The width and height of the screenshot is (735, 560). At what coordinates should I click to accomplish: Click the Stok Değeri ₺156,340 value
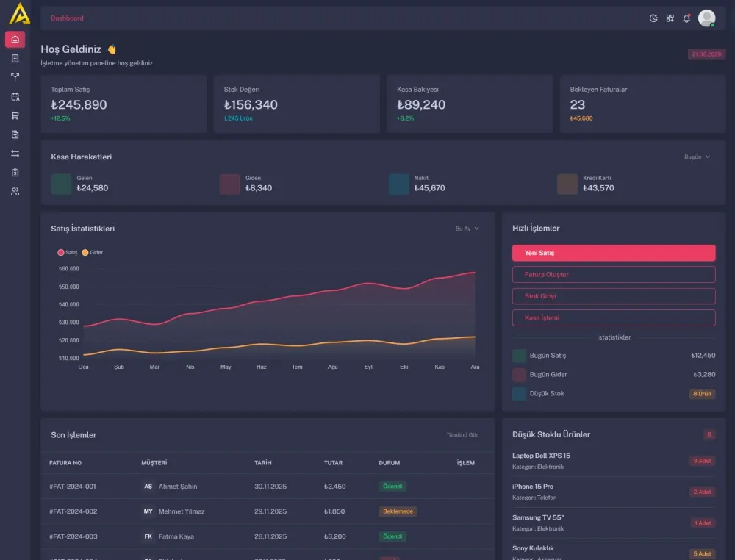(x=251, y=104)
